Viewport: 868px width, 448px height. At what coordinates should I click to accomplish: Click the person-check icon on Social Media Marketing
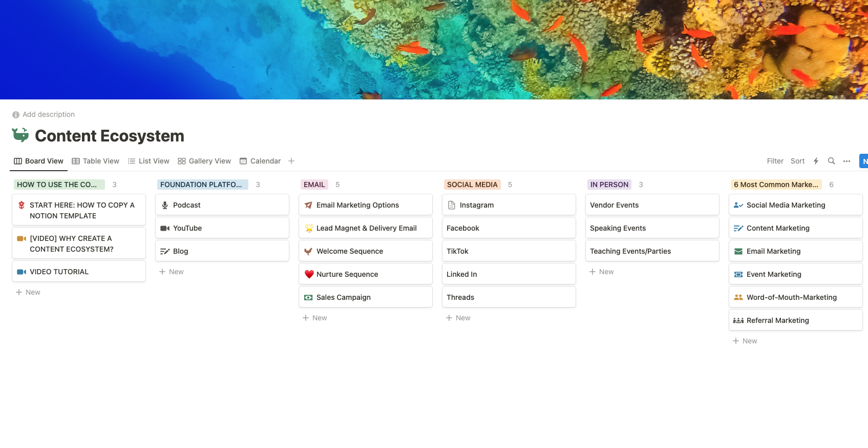click(738, 205)
